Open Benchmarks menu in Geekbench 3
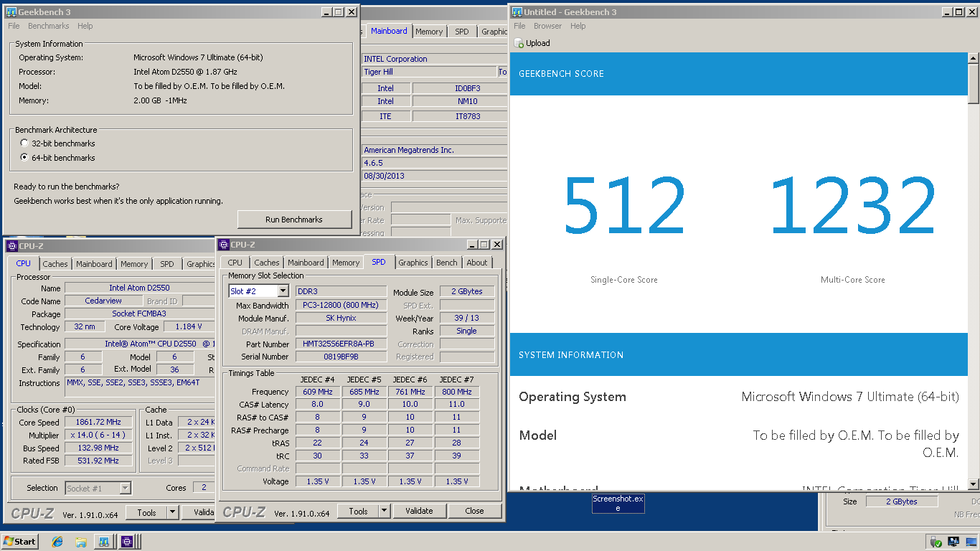The height and width of the screenshot is (551, 980). pos(49,26)
